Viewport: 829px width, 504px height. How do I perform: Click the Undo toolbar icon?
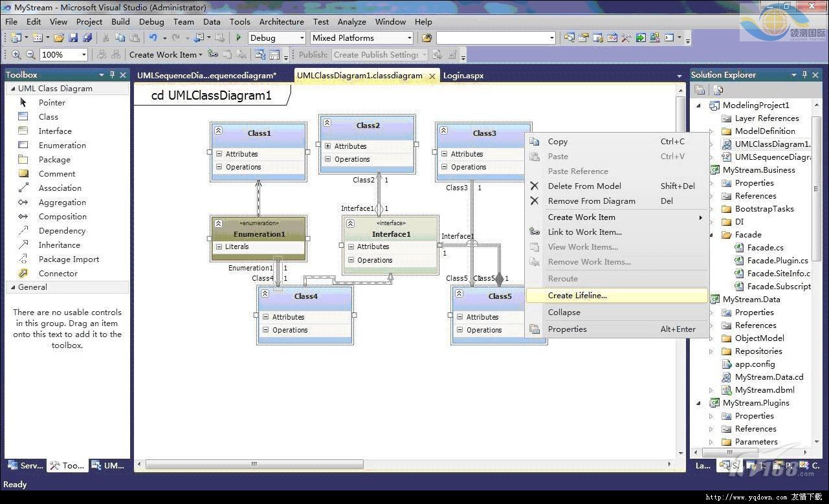153,38
